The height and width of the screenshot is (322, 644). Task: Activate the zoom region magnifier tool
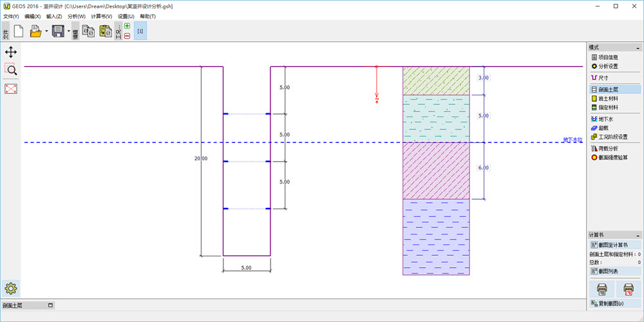point(11,70)
